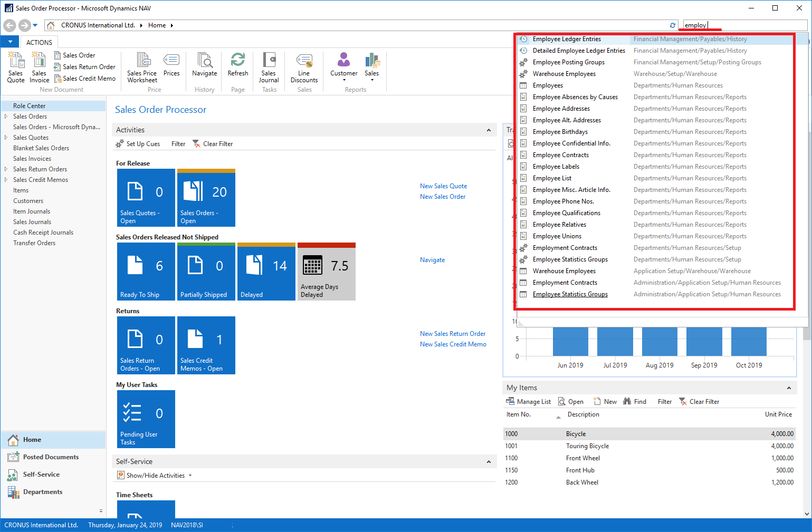Screen dimensions: 812x532
Task: Expand the Sales Orders navigation node
Action: point(6,117)
